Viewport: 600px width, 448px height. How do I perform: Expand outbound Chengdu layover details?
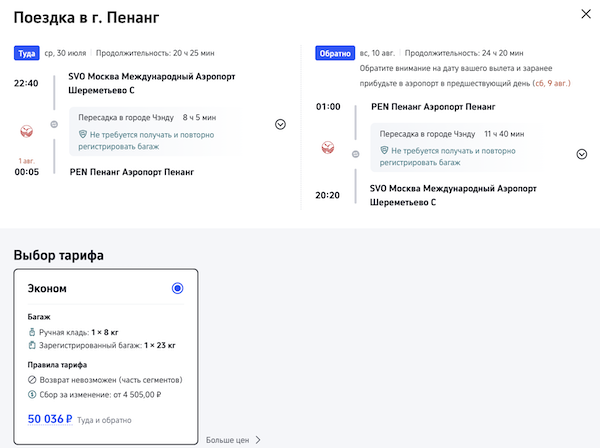click(x=280, y=124)
